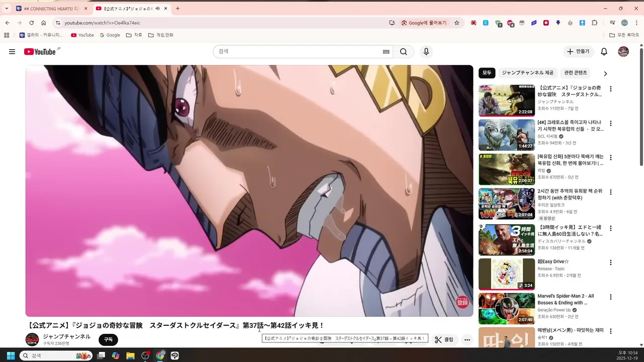
Task: Go back to the previous page
Action: point(8,23)
